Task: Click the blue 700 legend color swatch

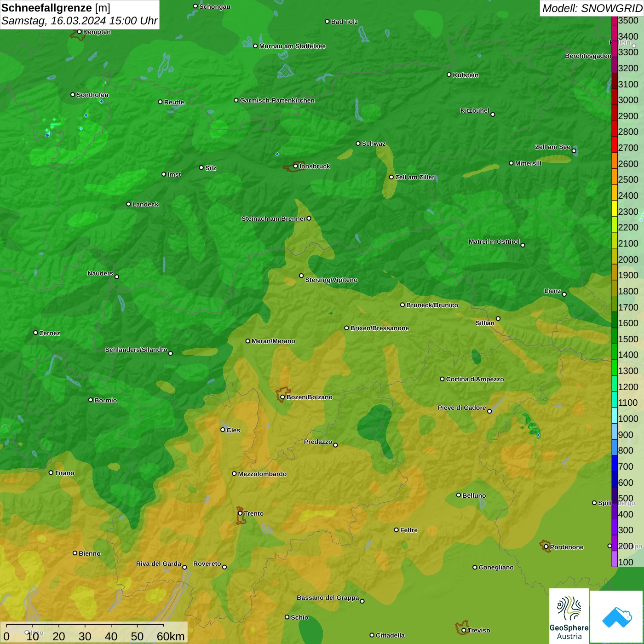Action: click(x=615, y=463)
